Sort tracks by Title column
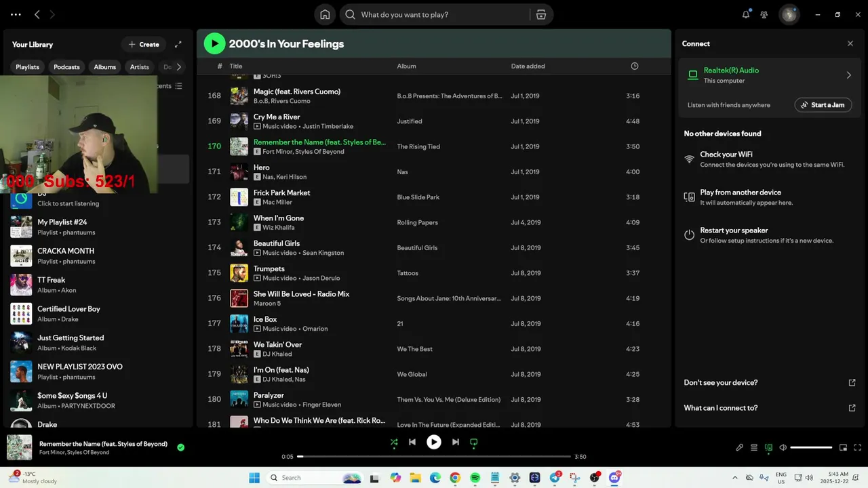The image size is (868, 488). tap(236, 66)
